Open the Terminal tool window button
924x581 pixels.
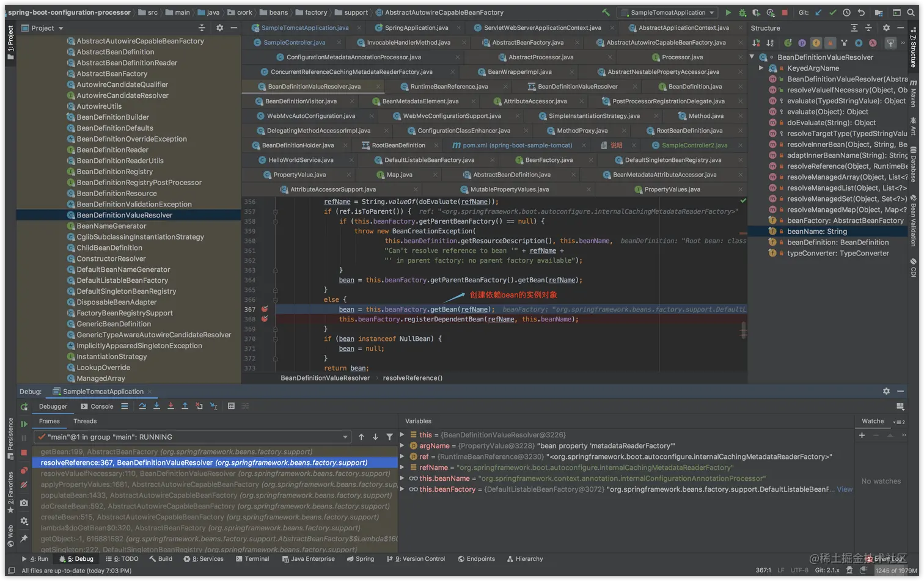point(252,558)
